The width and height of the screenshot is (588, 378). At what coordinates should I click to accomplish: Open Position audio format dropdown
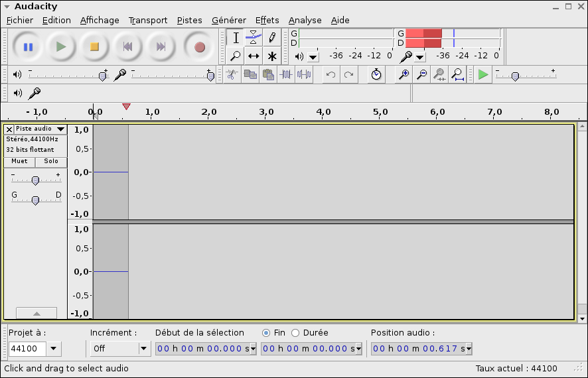point(469,349)
